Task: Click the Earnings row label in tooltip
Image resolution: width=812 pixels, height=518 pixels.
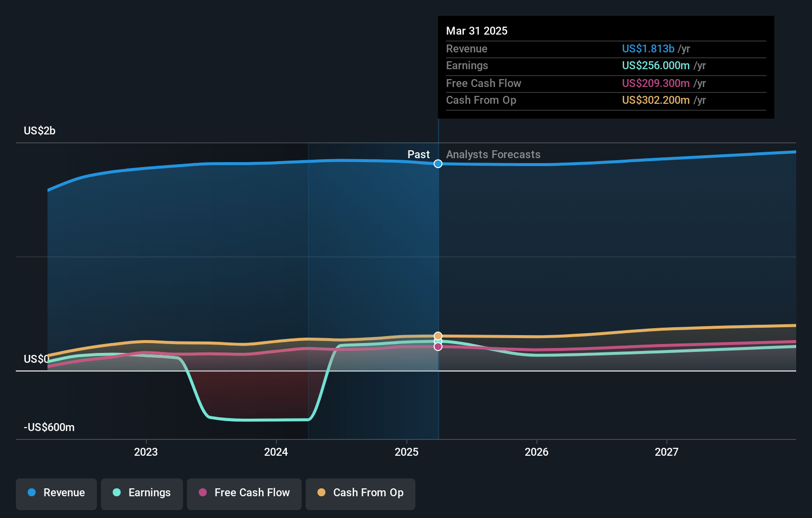Action: coord(467,65)
